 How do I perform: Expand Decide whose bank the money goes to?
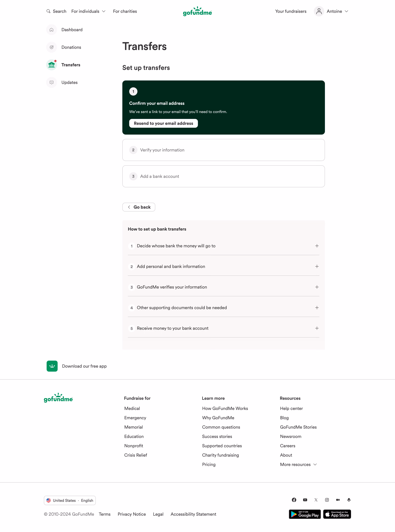tap(224, 246)
